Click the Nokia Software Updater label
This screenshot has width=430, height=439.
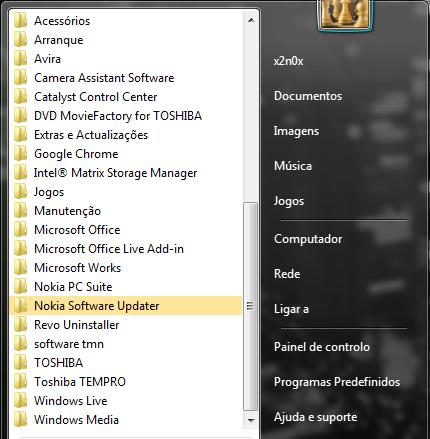(97, 306)
